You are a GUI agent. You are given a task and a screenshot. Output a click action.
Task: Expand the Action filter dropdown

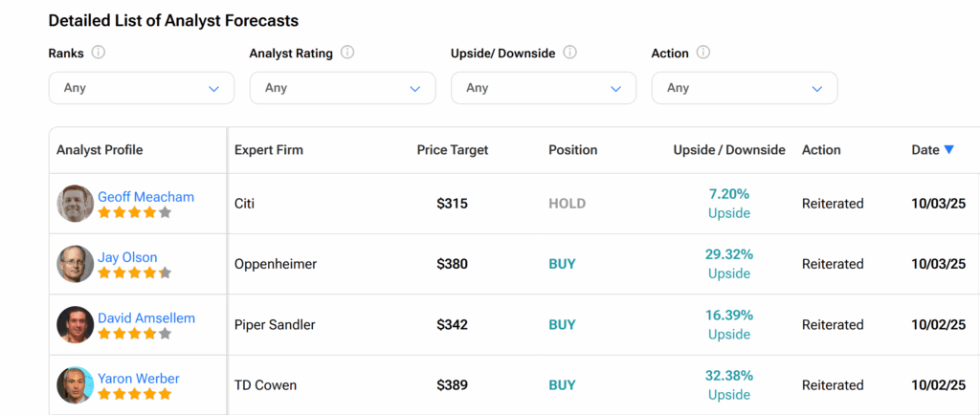(744, 88)
